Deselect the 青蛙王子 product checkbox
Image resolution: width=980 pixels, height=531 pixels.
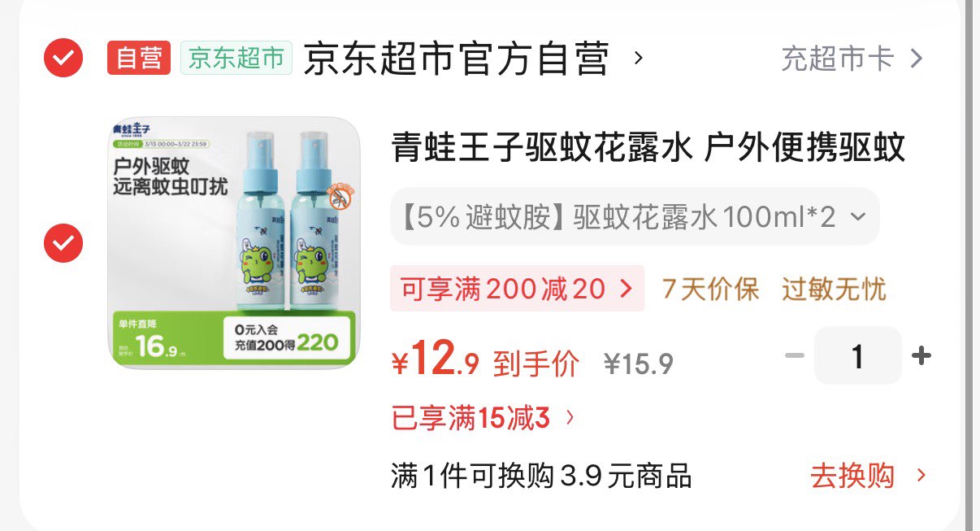coord(63,242)
